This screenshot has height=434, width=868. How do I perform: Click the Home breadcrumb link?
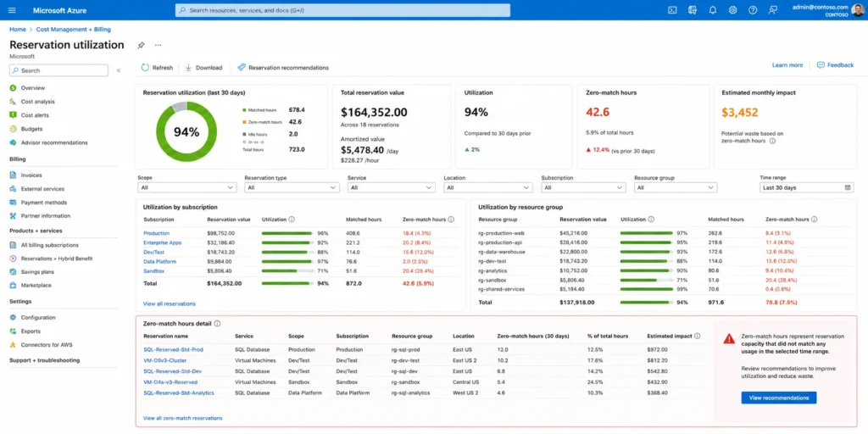click(18, 30)
